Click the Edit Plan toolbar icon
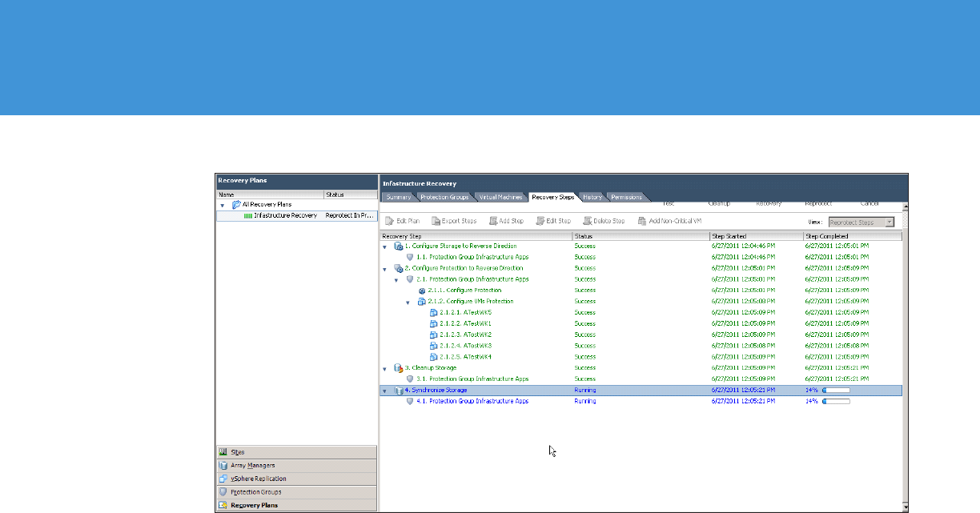980x513 pixels. [x=389, y=221]
